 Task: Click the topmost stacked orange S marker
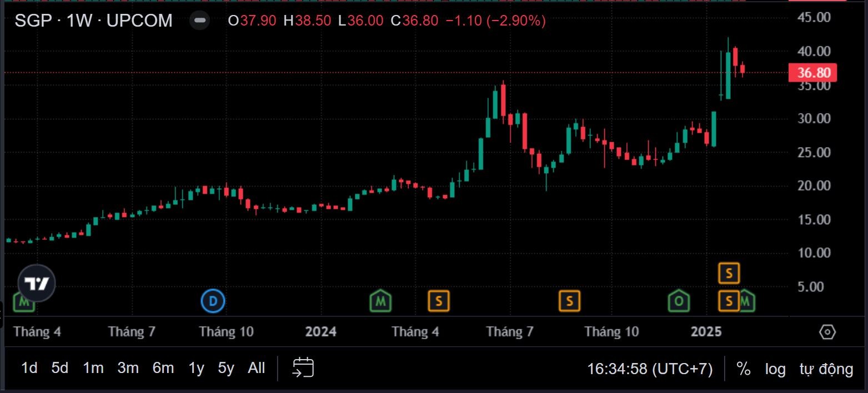[729, 273]
